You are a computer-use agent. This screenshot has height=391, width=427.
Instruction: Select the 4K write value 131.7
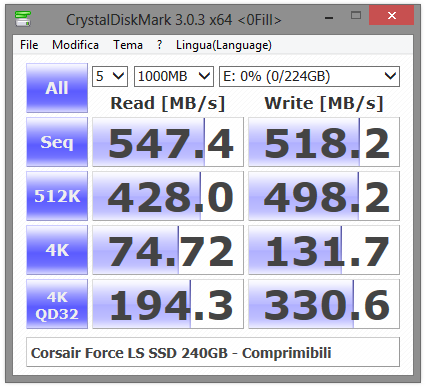click(x=324, y=250)
